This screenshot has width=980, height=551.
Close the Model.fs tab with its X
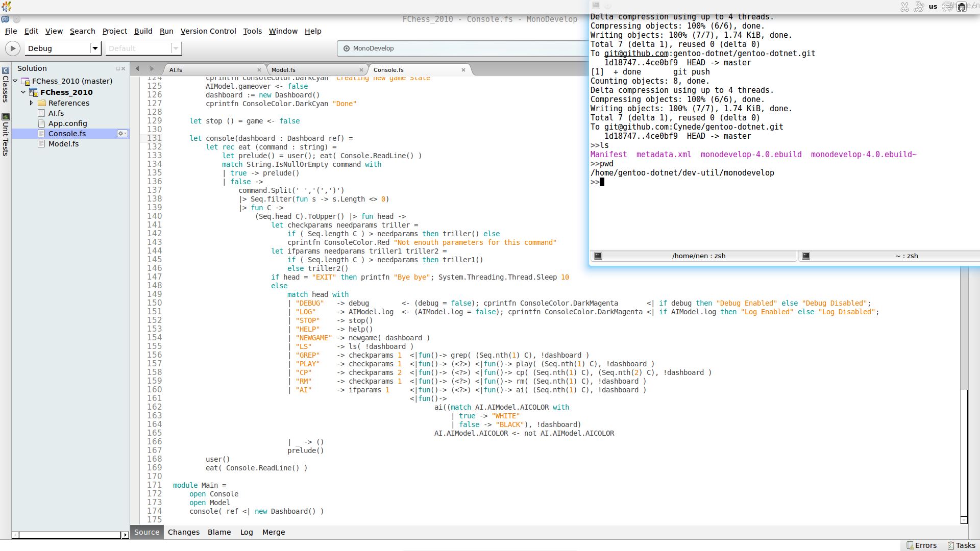(x=361, y=70)
